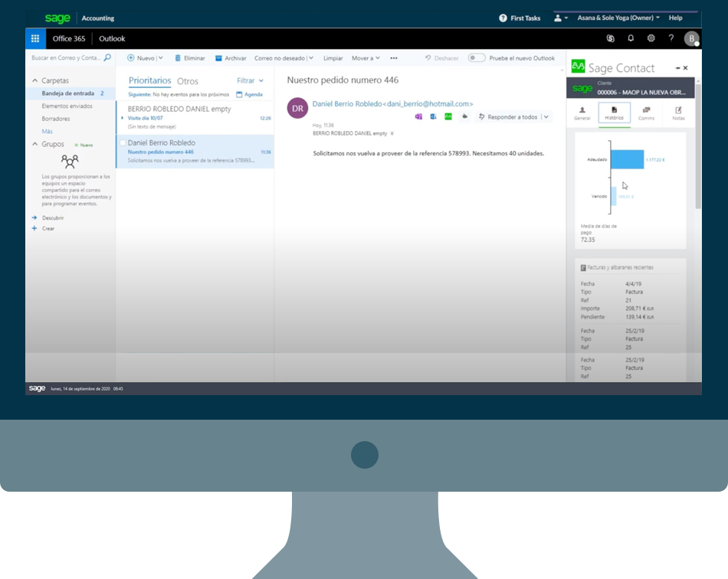The width and height of the screenshot is (728, 579).
Task: Create a new message with Nuevo
Action: [x=141, y=58]
